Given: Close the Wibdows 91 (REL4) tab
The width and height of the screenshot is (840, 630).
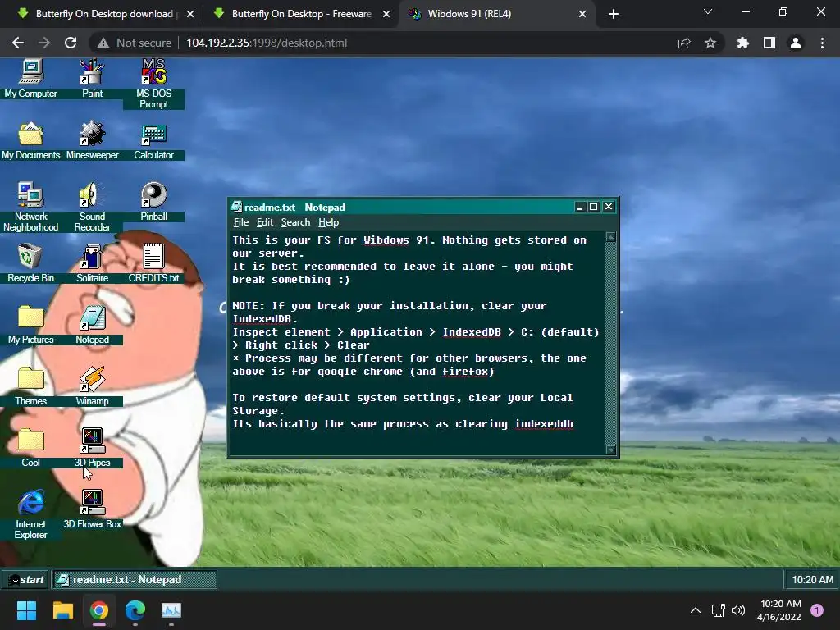Looking at the screenshot, I should point(582,14).
